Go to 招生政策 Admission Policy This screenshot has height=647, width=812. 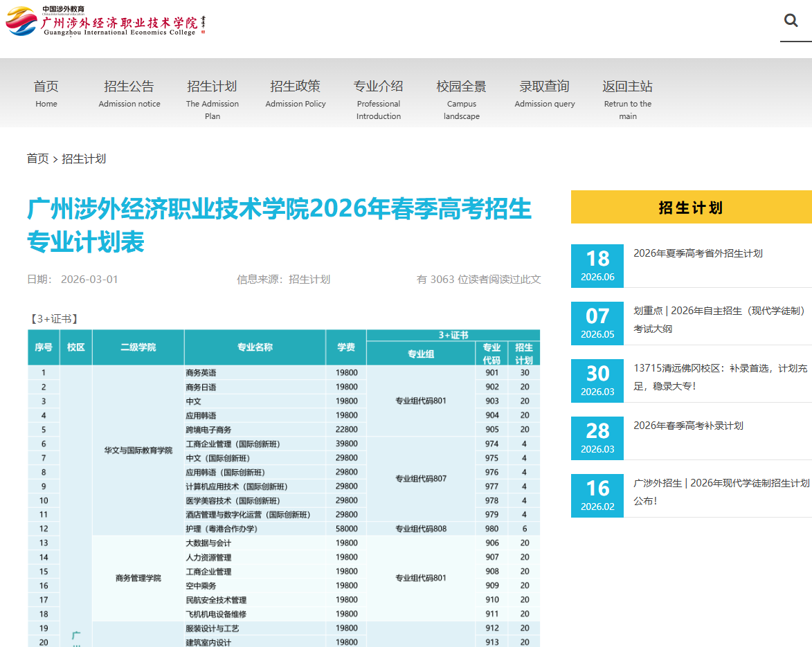296,93
